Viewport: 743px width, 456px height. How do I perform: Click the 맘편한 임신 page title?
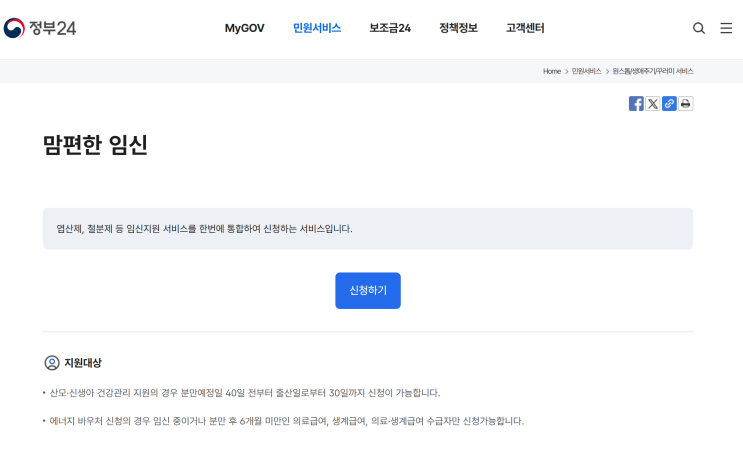click(95, 145)
